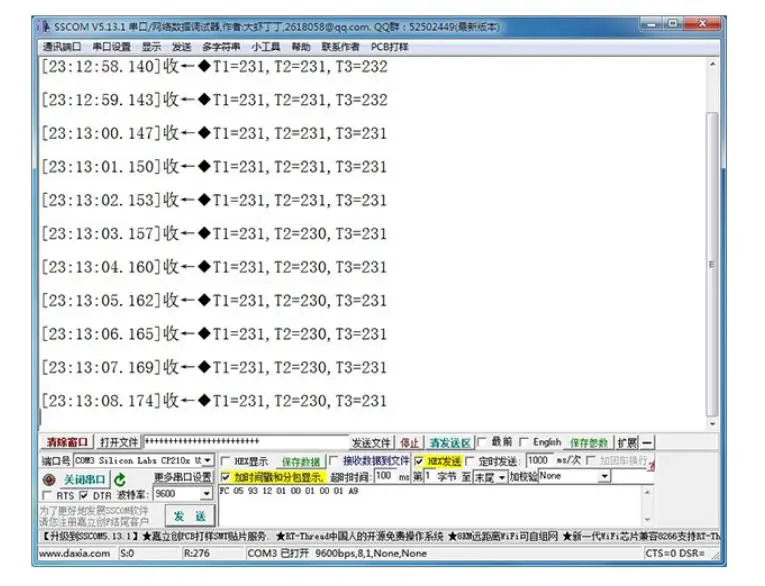
Task: Click the S:0 sent count in status bar
Action: pos(127,553)
